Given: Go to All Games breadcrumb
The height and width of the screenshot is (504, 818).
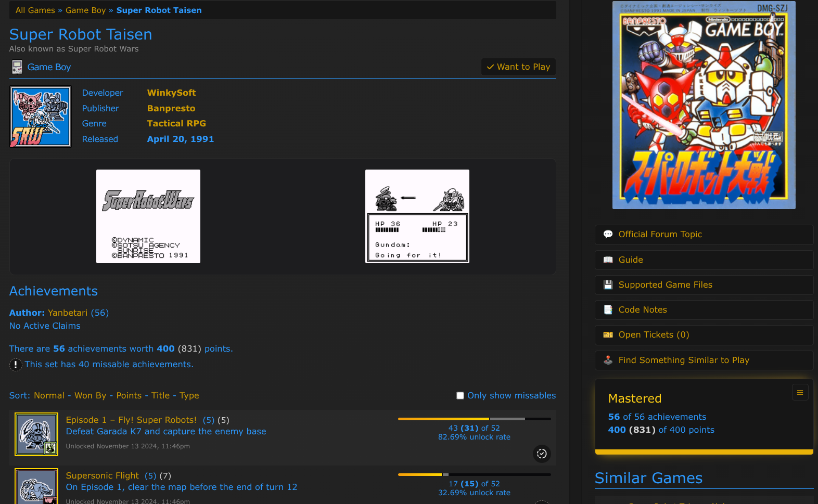Looking at the screenshot, I should pyautogui.click(x=35, y=10).
